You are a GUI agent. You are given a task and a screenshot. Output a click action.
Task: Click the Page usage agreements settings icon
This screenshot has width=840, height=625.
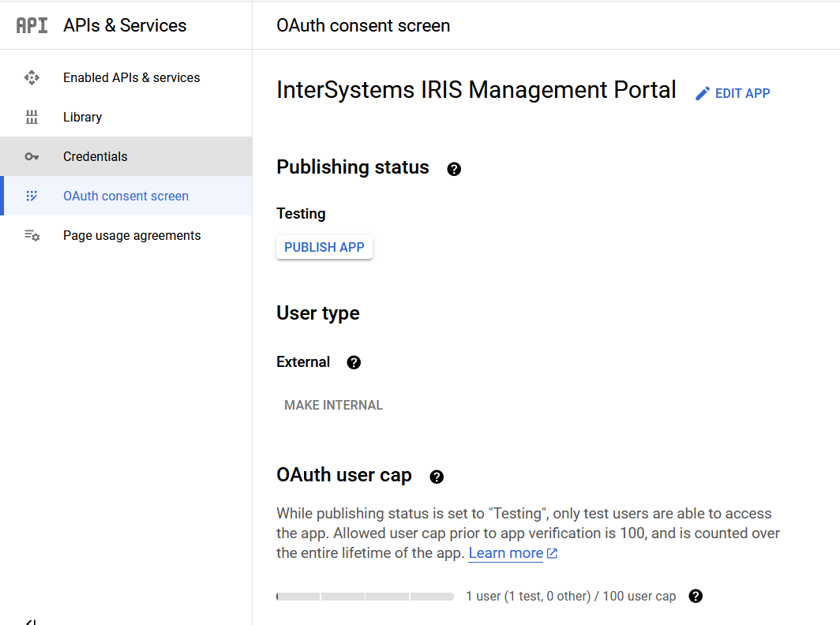(32, 235)
